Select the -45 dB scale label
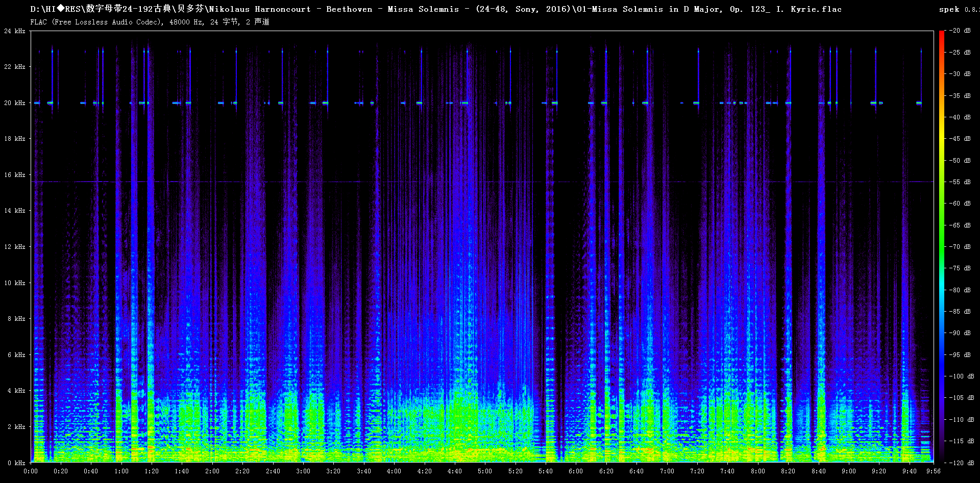This screenshot has height=483, width=980. pyautogui.click(x=960, y=139)
